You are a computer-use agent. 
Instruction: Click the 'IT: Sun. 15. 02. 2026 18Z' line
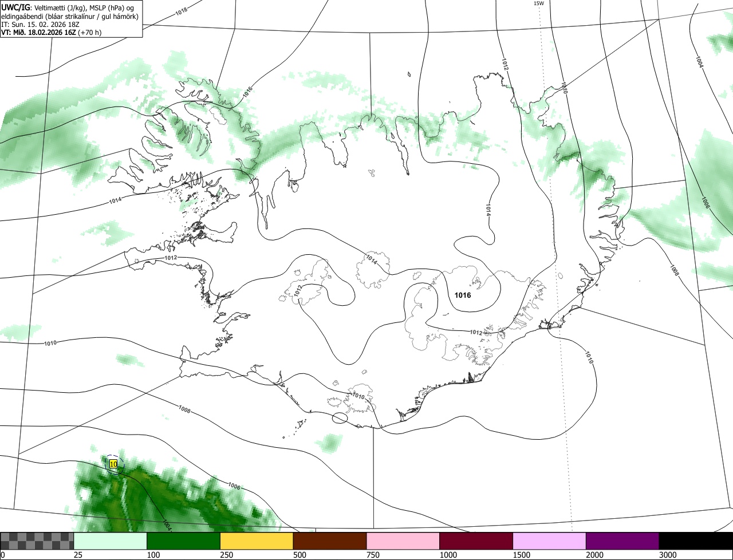click(40, 25)
